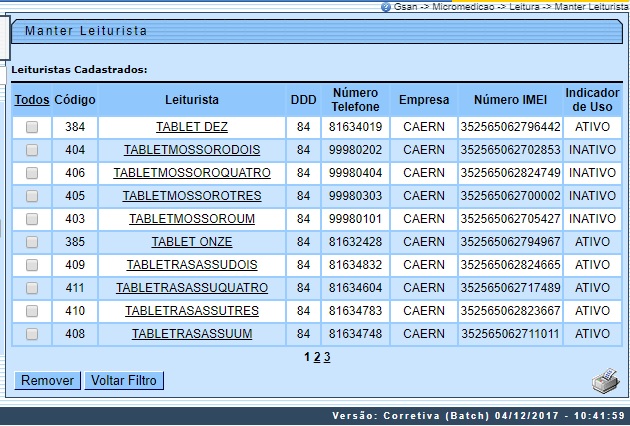Open TABLETMOSSOROTRES details
This screenshot has width=630, height=426.
pyautogui.click(x=192, y=196)
